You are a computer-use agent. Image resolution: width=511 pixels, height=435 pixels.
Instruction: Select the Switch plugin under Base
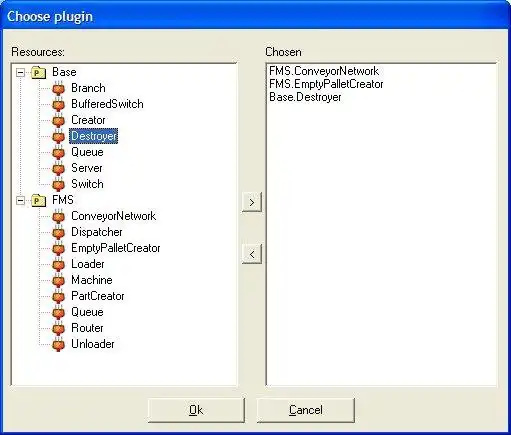tap(87, 184)
